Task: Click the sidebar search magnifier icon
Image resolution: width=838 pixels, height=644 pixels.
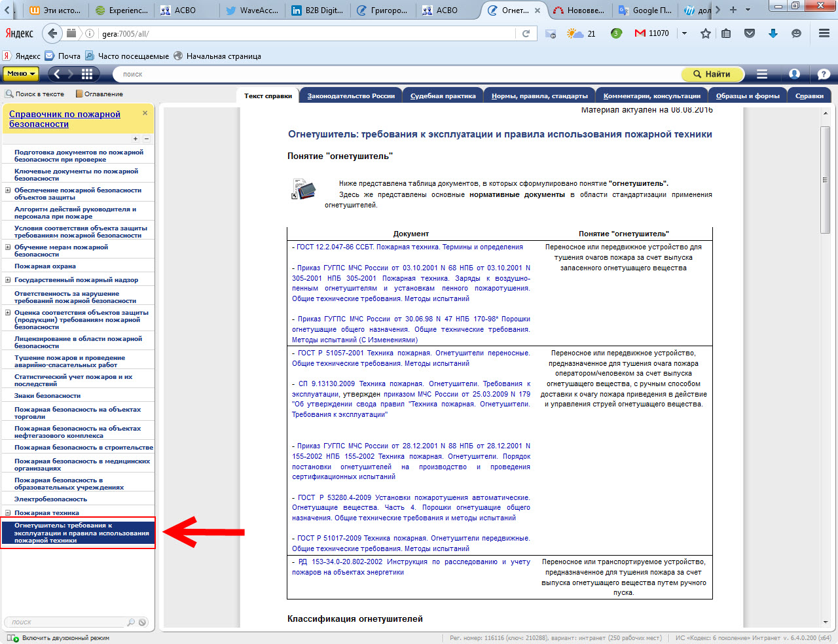Action: (131, 622)
